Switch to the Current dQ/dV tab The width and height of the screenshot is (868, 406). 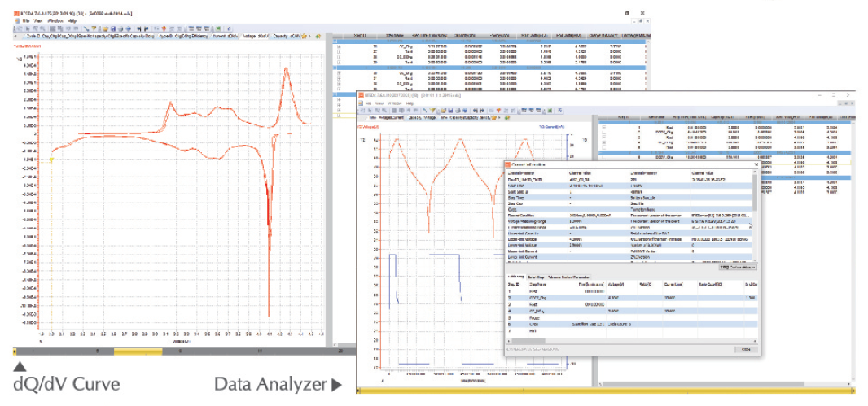[225, 37]
